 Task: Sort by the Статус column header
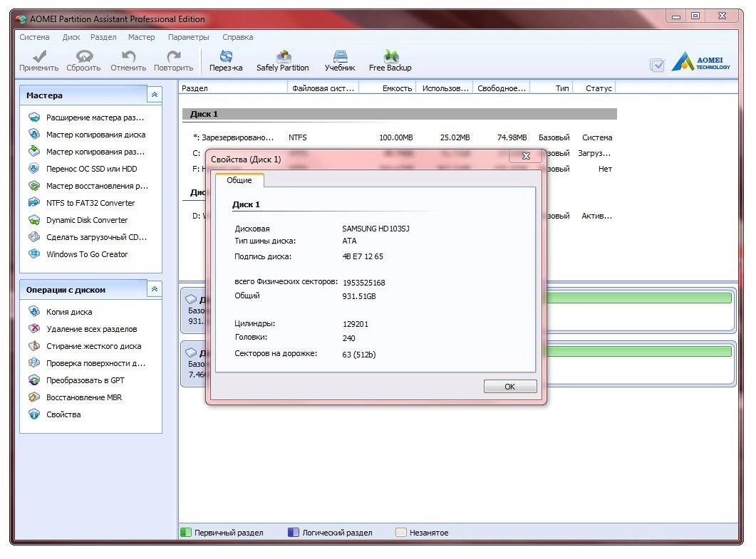tap(594, 88)
